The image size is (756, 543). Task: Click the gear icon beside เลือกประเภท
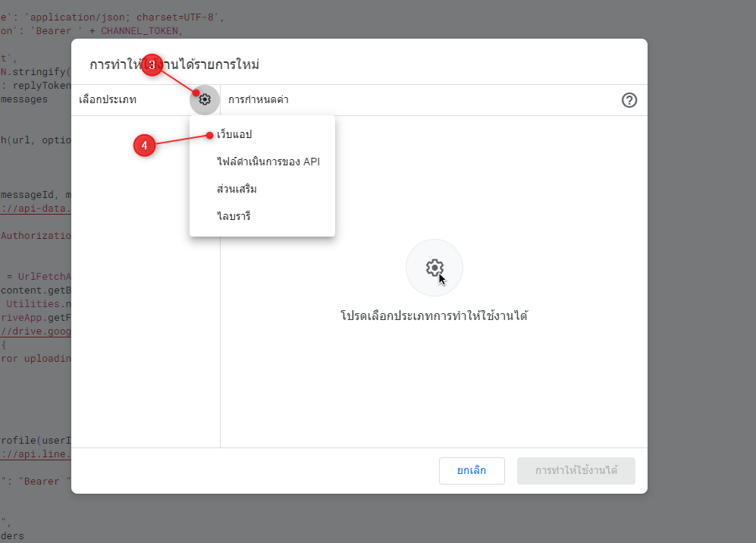click(205, 99)
